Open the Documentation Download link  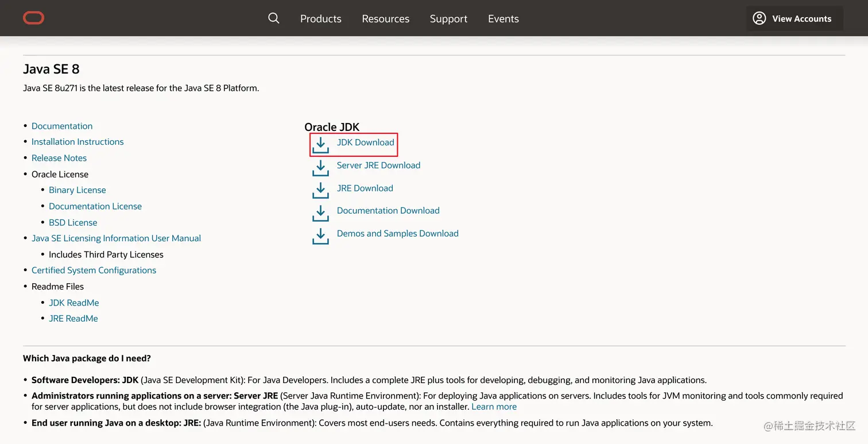coord(388,211)
